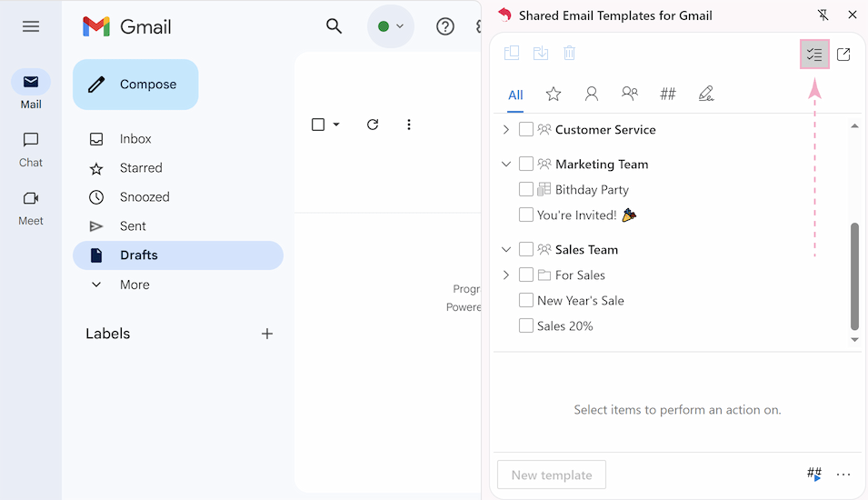Open the Drafts folder
The height and width of the screenshot is (500, 868).
point(178,255)
